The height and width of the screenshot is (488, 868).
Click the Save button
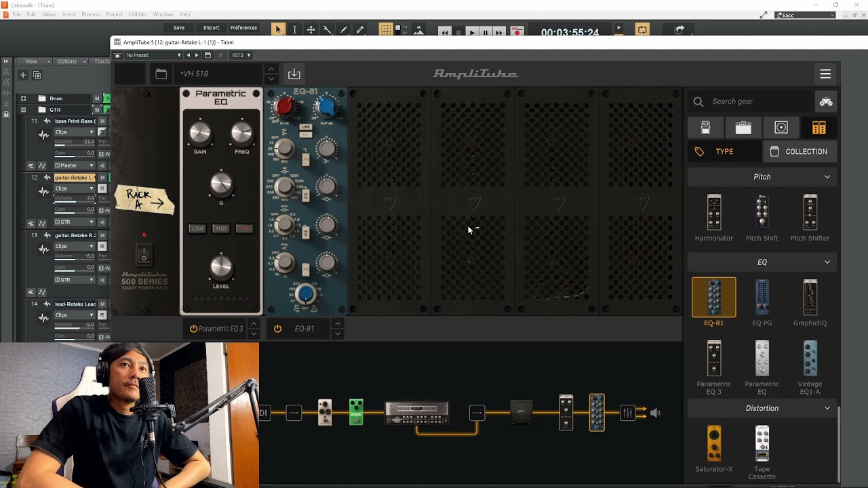(x=179, y=28)
